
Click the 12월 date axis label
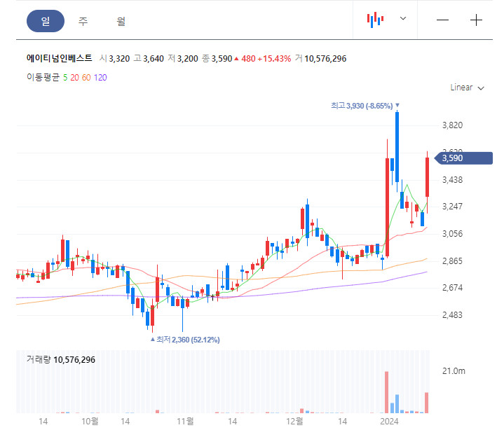tap(294, 422)
